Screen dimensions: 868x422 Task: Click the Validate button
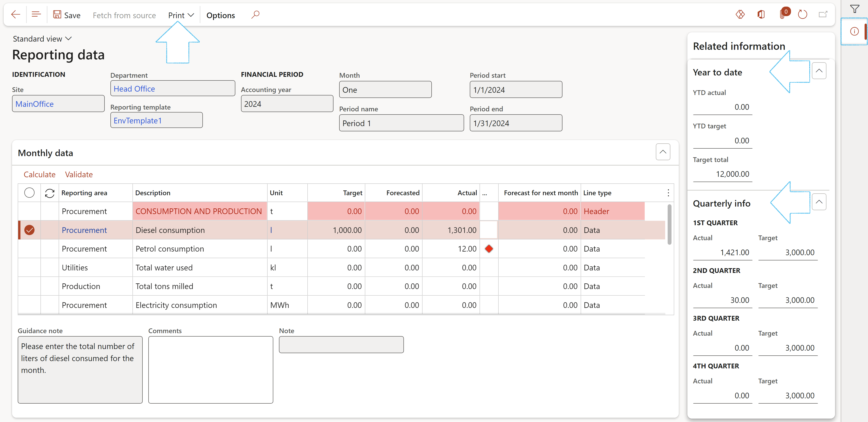pyautogui.click(x=79, y=175)
